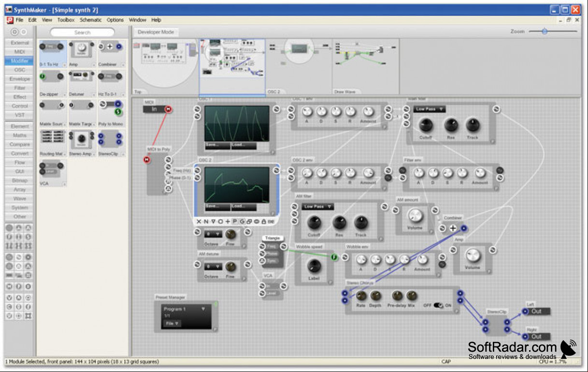Image resolution: width=588 pixels, height=372 pixels.
Task: Open the Low Pass dropdown in the main filter
Action: pos(429,109)
